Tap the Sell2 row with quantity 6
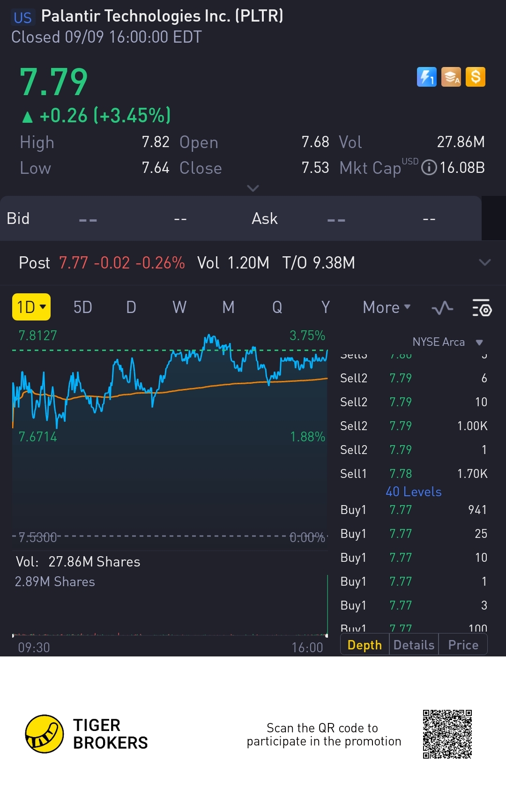This screenshot has height=812, width=506. 414,378
